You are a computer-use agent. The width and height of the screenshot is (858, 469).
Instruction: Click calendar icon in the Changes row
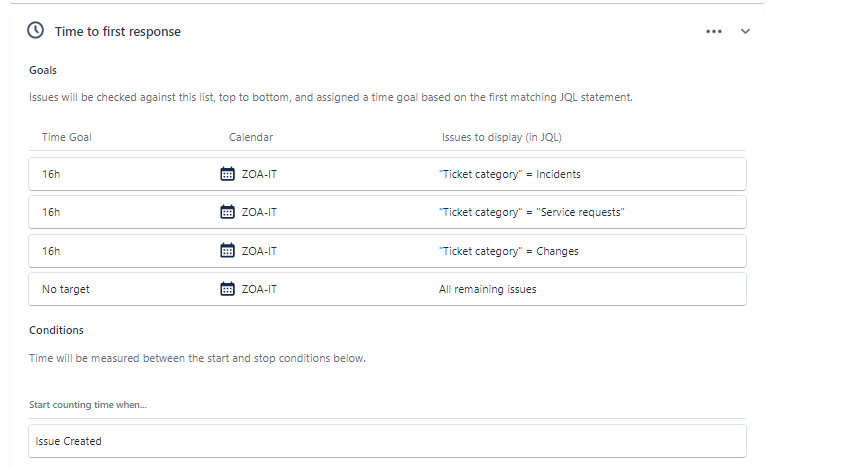(227, 251)
